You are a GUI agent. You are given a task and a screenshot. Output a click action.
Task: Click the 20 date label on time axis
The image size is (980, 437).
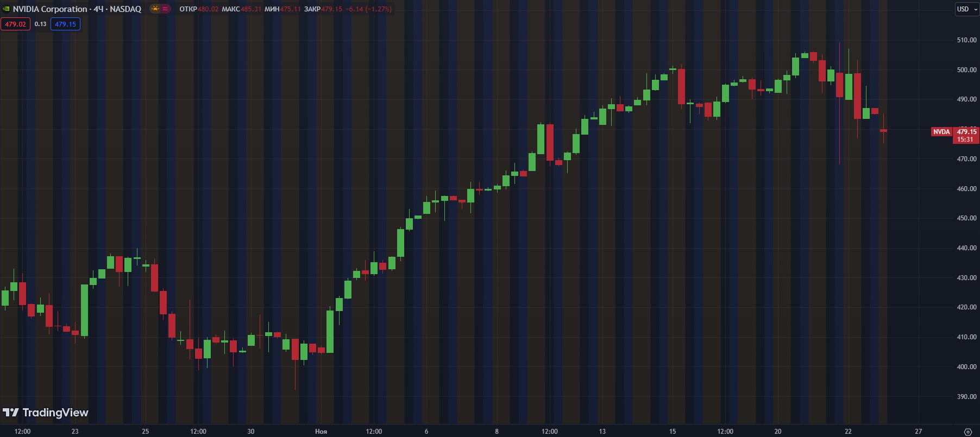[778, 432]
